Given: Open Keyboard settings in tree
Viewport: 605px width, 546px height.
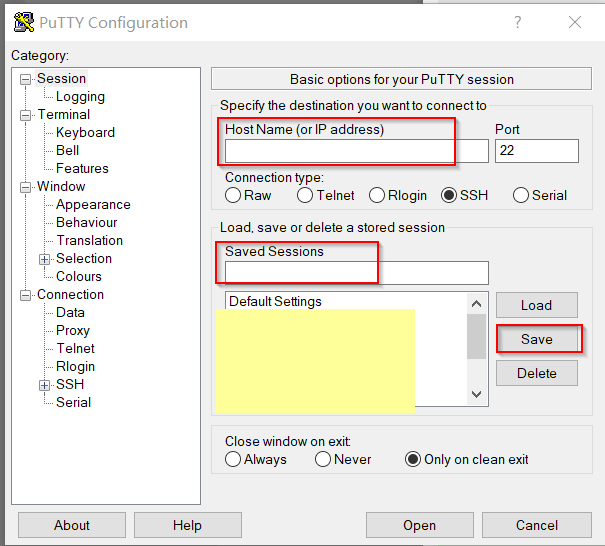Looking at the screenshot, I should [85, 132].
